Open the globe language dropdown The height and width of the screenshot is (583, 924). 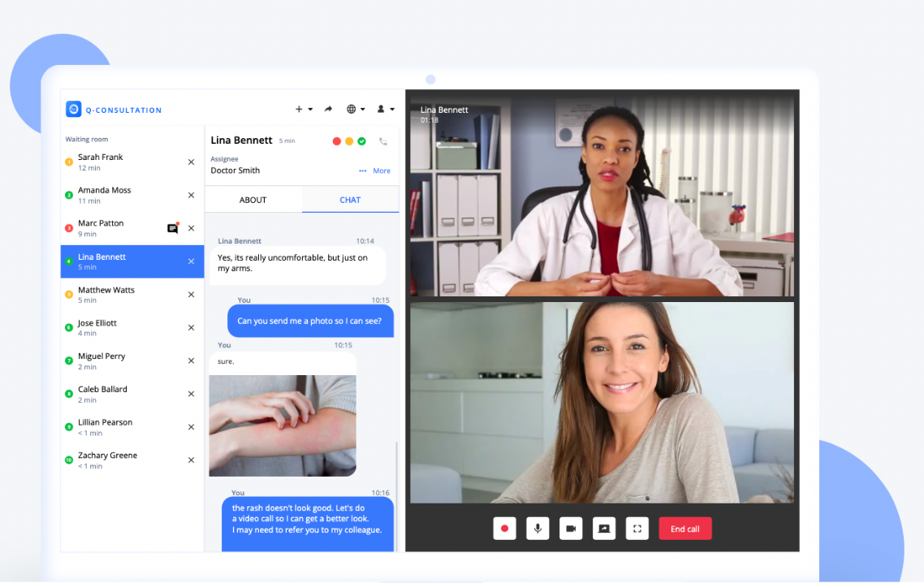pos(356,109)
